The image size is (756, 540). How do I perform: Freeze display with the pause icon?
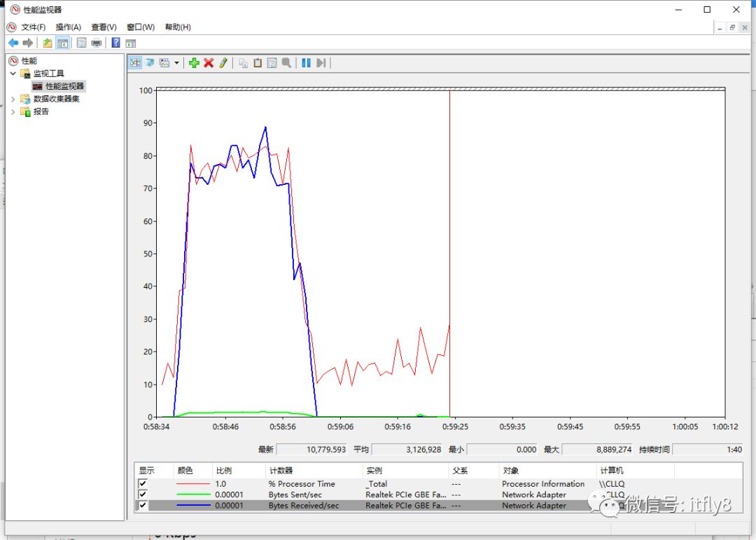[306, 63]
